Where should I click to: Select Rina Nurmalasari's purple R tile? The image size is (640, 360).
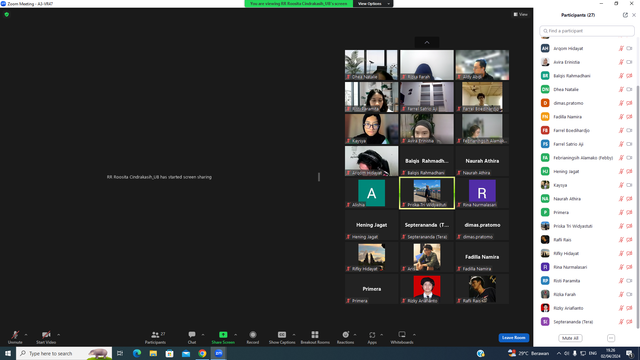click(482, 193)
